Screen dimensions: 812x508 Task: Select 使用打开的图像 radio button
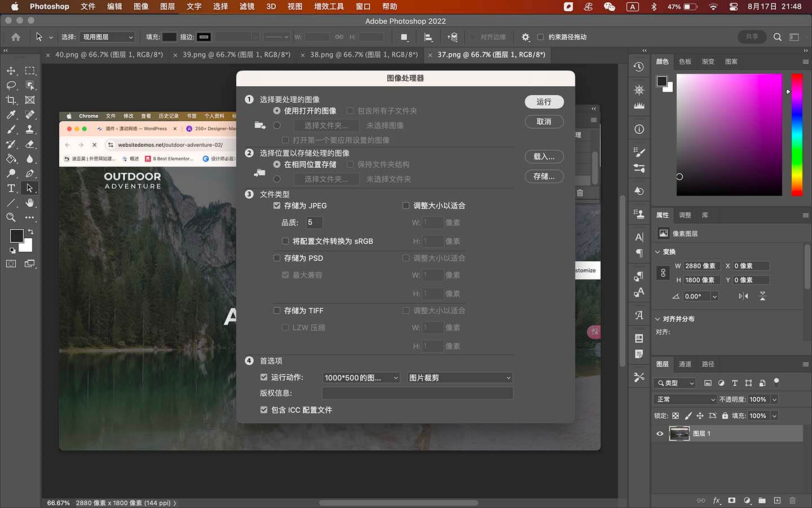coord(277,111)
